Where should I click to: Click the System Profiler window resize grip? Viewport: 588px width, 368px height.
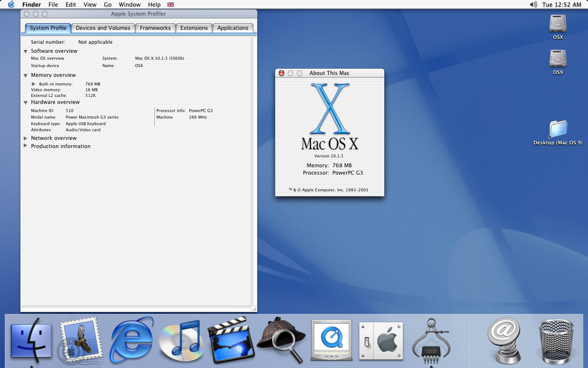(x=254, y=309)
